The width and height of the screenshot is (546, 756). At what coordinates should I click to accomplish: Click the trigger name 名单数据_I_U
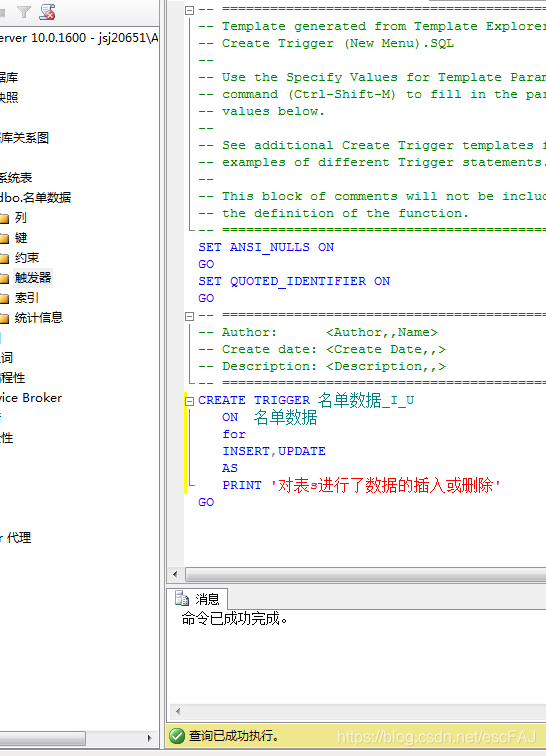pyautogui.click(x=366, y=400)
